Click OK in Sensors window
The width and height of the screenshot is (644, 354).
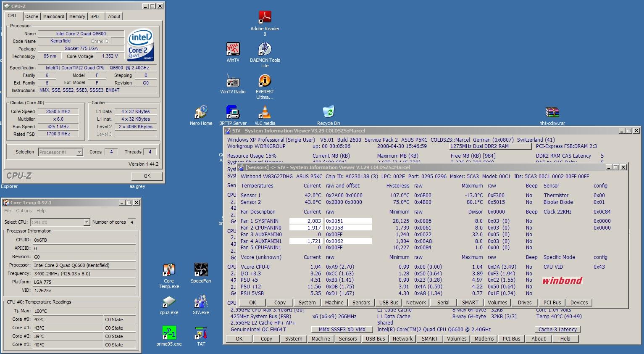click(x=252, y=302)
